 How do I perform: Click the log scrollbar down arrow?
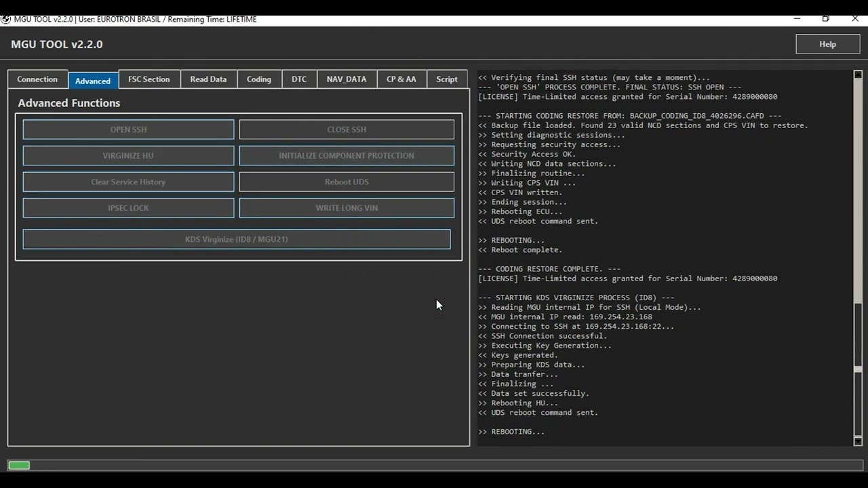[x=858, y=441]
